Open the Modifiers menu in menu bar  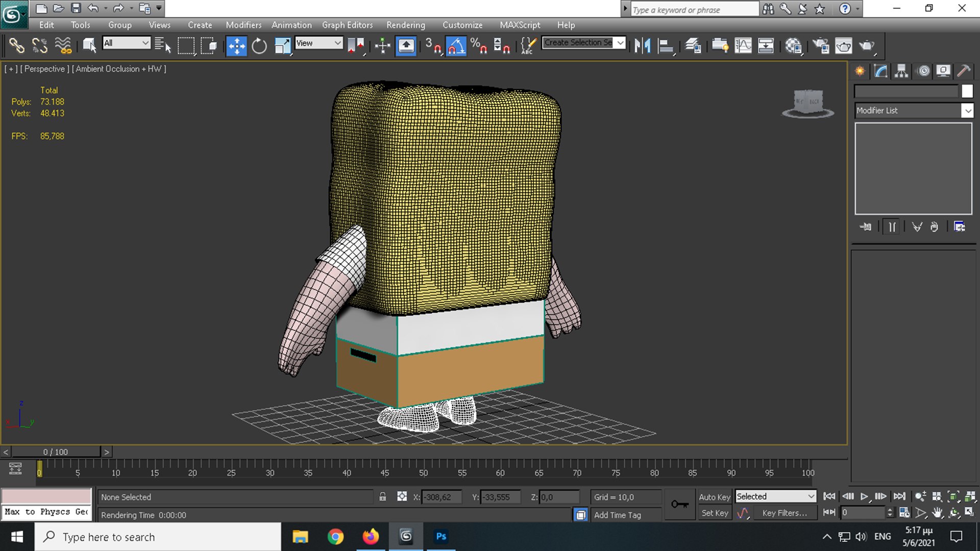(243, 25)
